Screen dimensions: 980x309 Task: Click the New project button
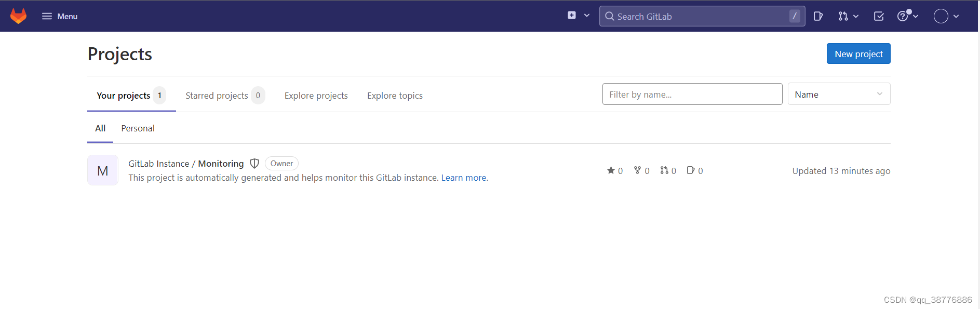(x=858, y=54)
